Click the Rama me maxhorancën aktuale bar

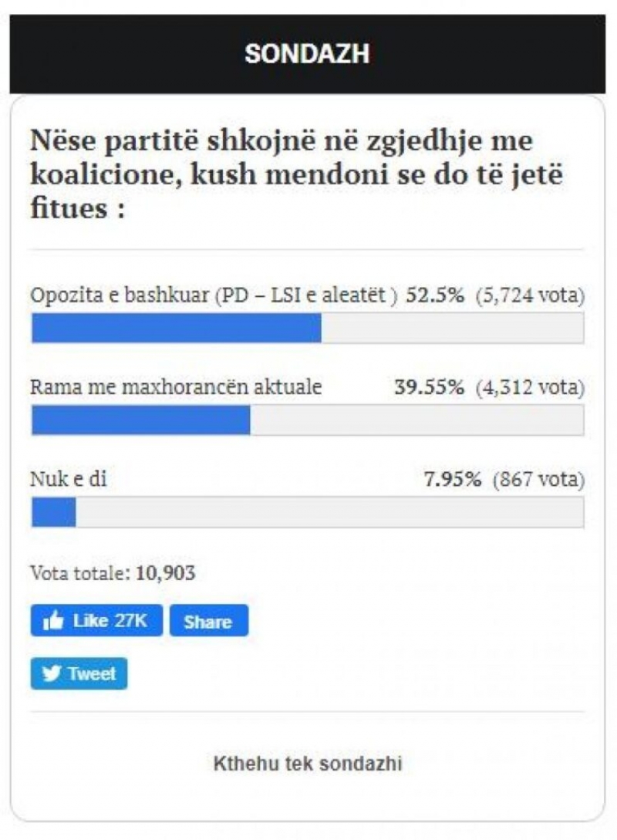[308, 420]
